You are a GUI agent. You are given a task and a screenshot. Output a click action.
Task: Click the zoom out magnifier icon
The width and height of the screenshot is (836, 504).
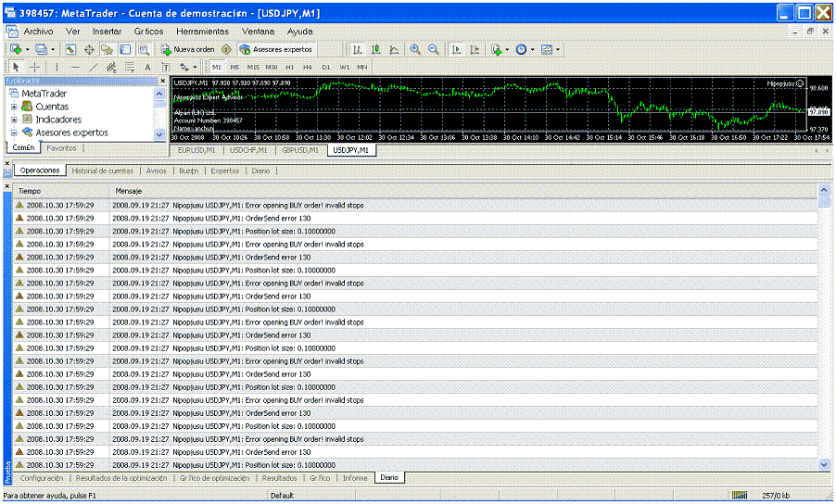[x=433, y=49]
